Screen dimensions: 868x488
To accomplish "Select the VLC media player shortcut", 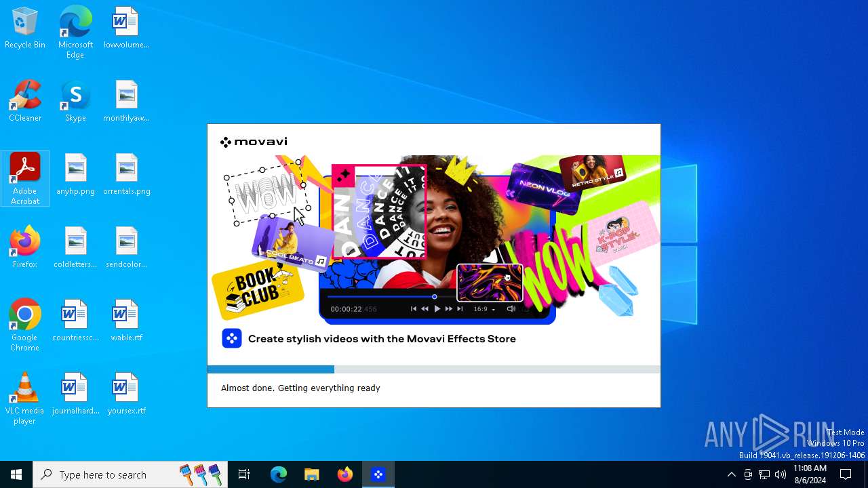I will click(x=25, y=399).
